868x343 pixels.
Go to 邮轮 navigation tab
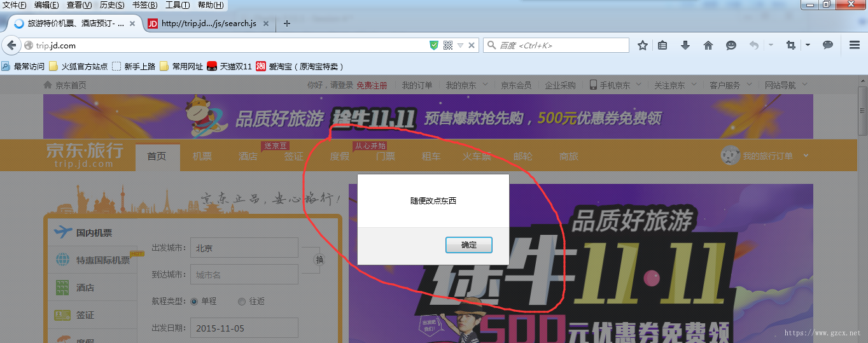coord(523,156)
